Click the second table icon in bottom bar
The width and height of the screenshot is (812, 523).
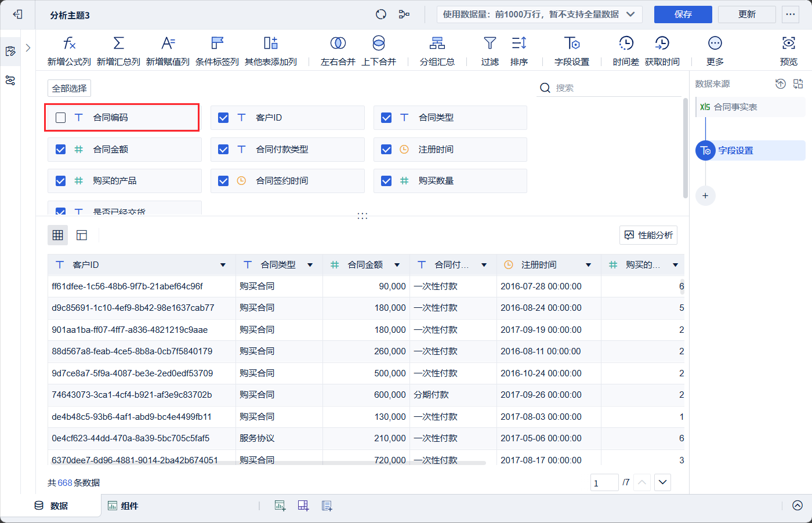pyautogui.click(x=303, y=506)
